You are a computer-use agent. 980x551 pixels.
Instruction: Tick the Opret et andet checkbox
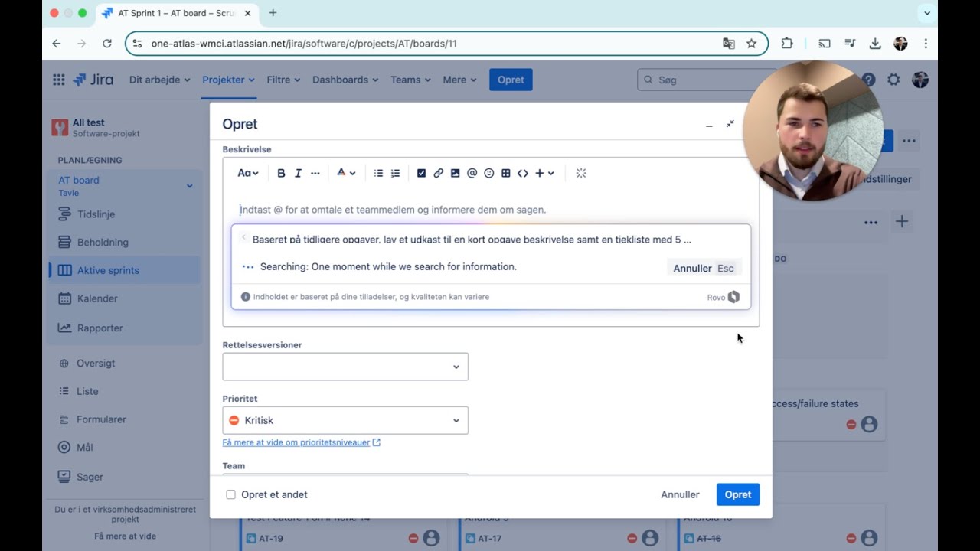230,494
